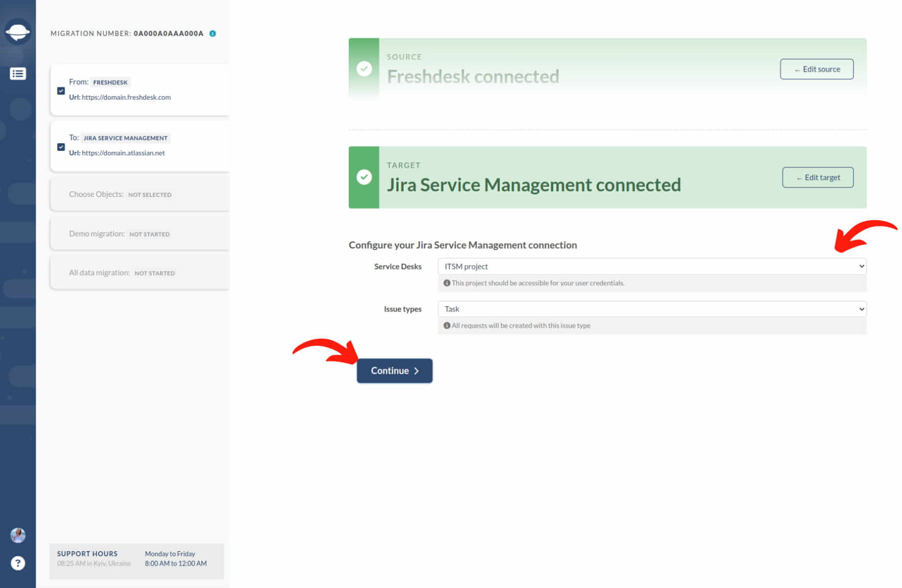Click the 'NOT SELECTED' status badge
This screenshot has height=588, width=902.
150,195
